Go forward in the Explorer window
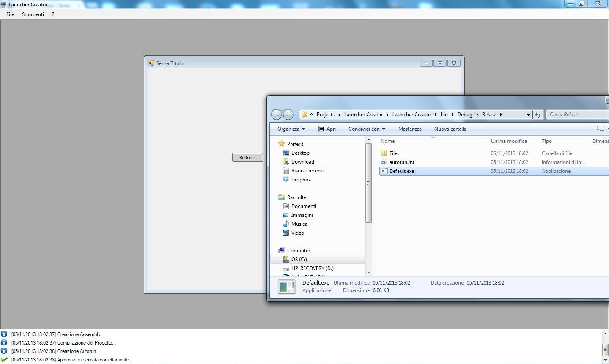 [x=288, y=115]
